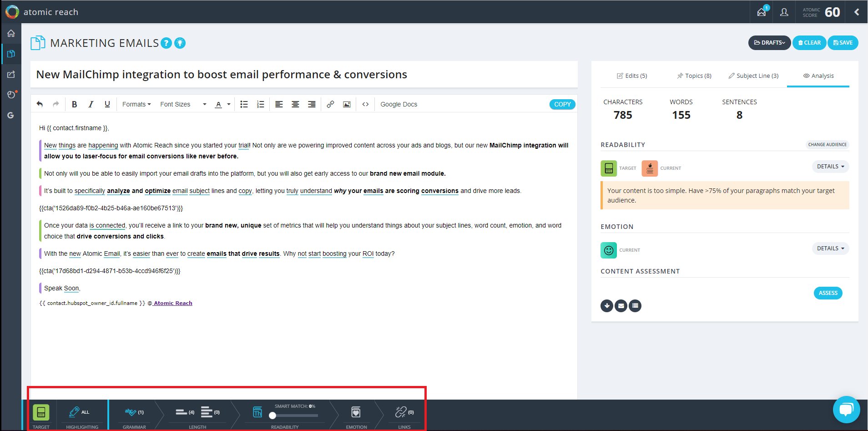The width and height of the screenshot is (868, 431).
Task: Click the CLEAR button
Action: tap(809, 43)
